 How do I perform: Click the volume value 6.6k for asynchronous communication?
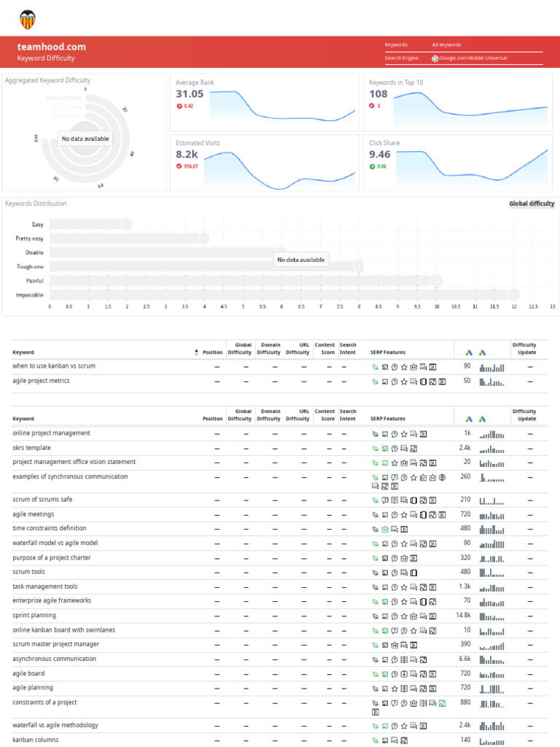(x=464, y=659)
